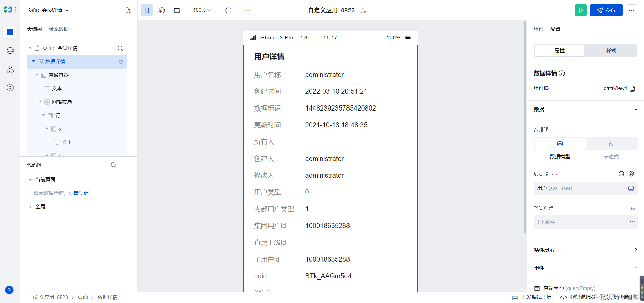Select the 列 tree node
The image size is (644, 303).
point(61,129)
